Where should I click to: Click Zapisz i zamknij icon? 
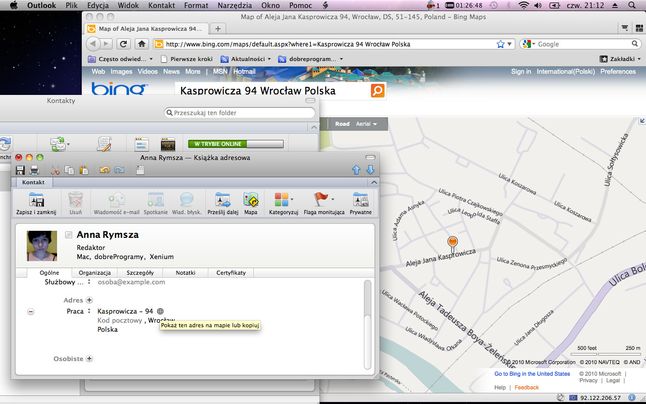[36, 203]
